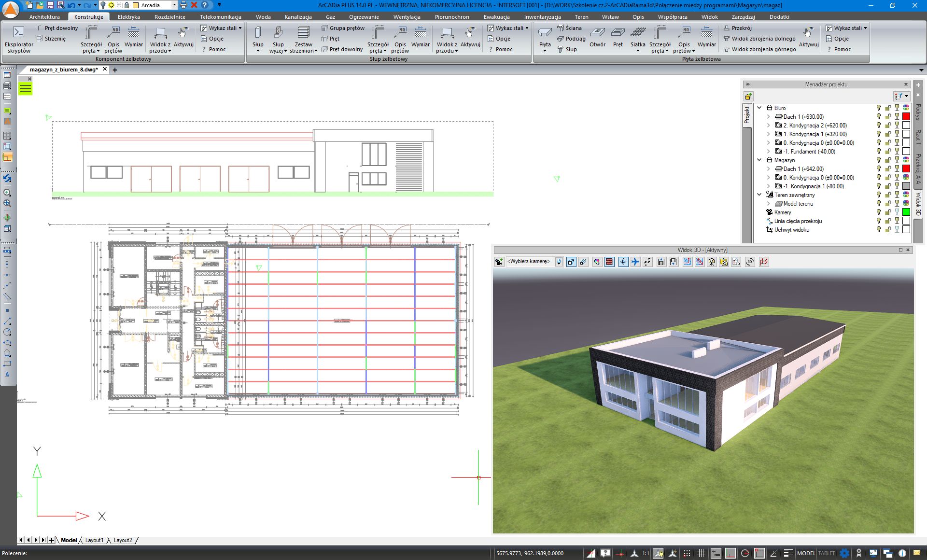Click the airplane flight mode icon
This screenshot has height=560, width=927.
point(635,262)
